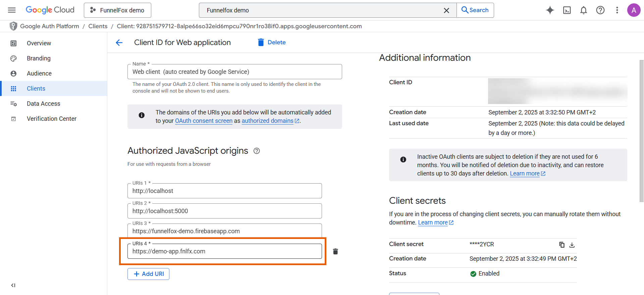Remove URI 4 with the trash icon
The height and width of the screenshot is (295, 644).
(x=335, y=251)
